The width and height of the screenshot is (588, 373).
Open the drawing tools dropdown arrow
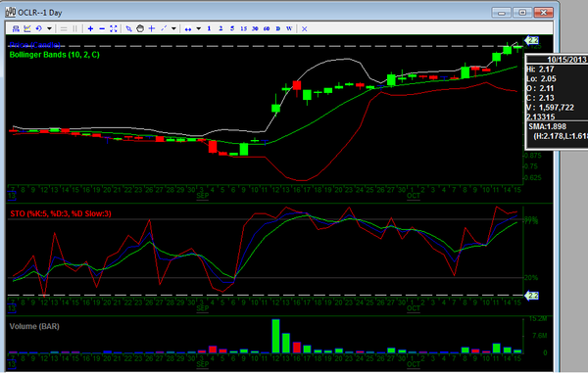[x=173, y=28]
